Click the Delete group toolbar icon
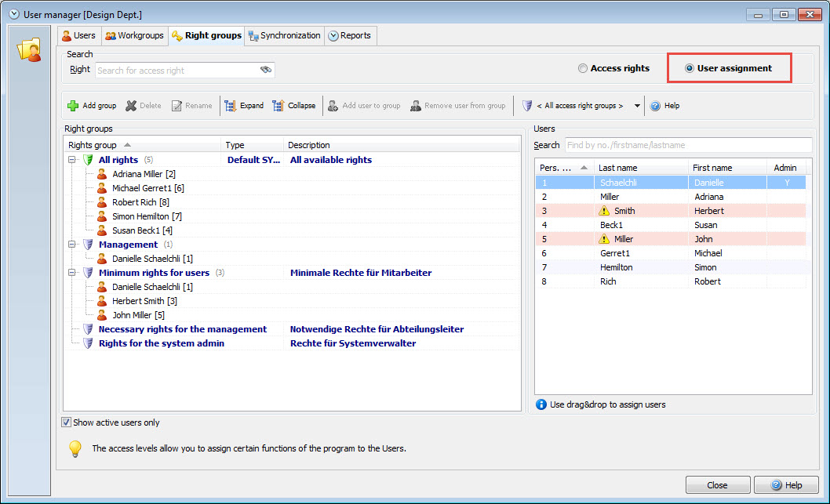830x504 pixels. [x=131, y=106]
